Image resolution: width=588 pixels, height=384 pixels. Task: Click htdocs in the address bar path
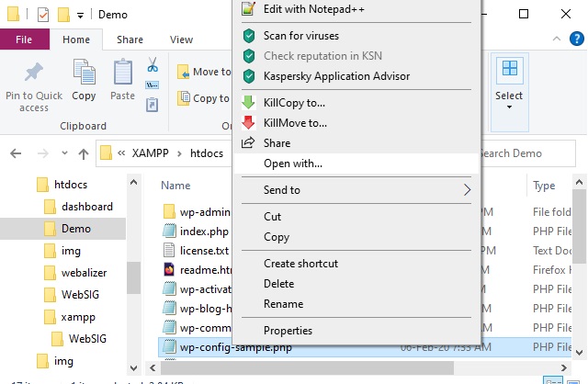click(207, 153)
